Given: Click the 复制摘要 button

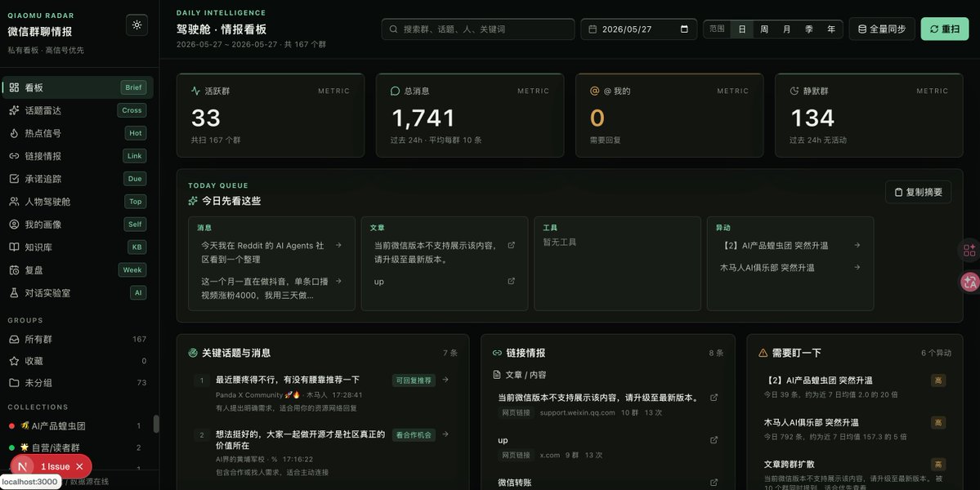Looking at the screenshot, I should (918, 192).
